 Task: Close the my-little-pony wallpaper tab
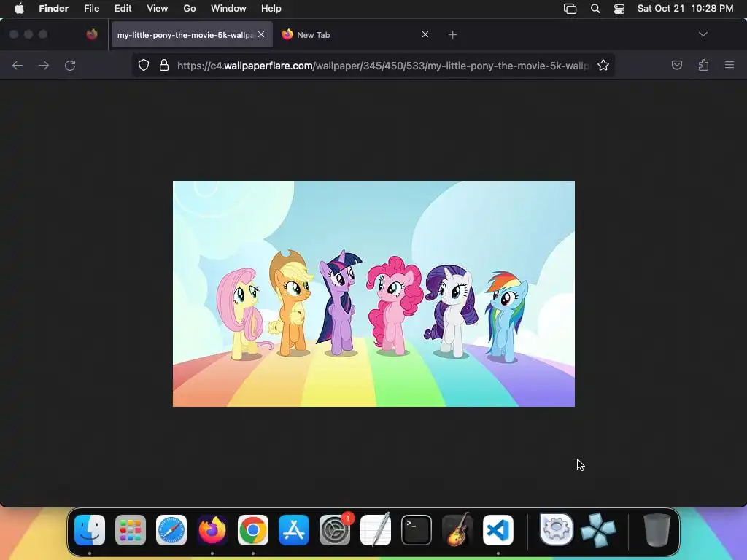point(261,34)
